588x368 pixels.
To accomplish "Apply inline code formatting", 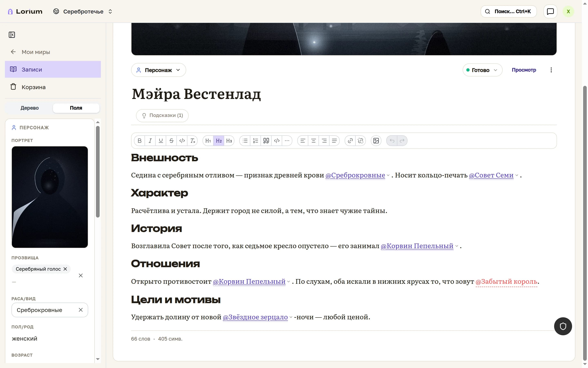I will 182,141.
